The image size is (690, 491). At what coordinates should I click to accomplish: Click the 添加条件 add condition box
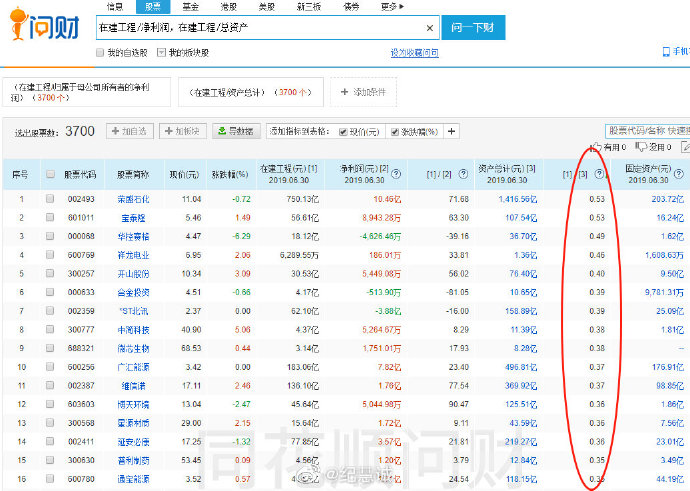(363, 92)
